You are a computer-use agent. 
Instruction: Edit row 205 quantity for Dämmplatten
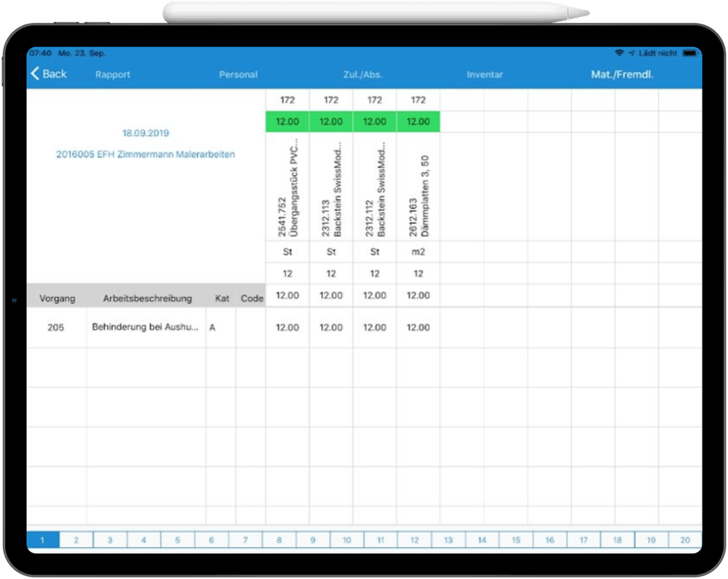pyautogui.click(x=418, y=327)
